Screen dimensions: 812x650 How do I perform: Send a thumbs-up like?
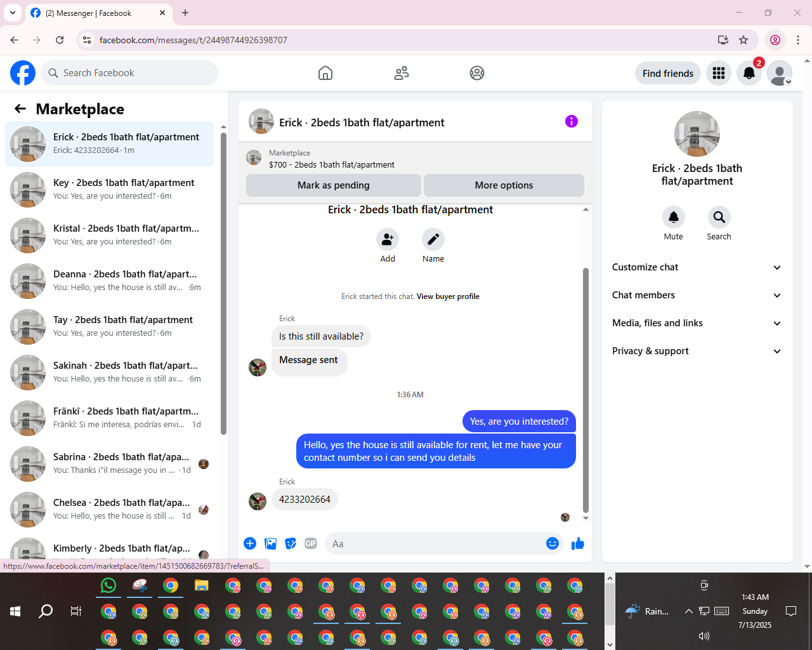tap(578, 543)
